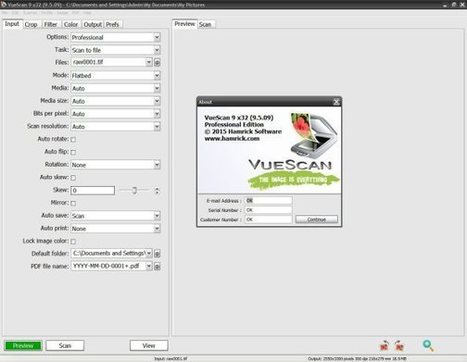Click the Output pixels status bar text

tap(357, 359)
